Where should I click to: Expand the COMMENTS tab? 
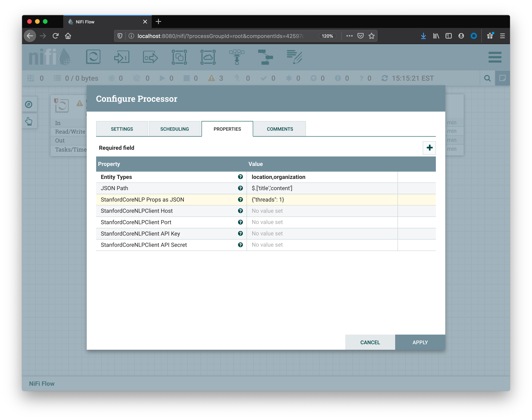(x=280, y=129)
